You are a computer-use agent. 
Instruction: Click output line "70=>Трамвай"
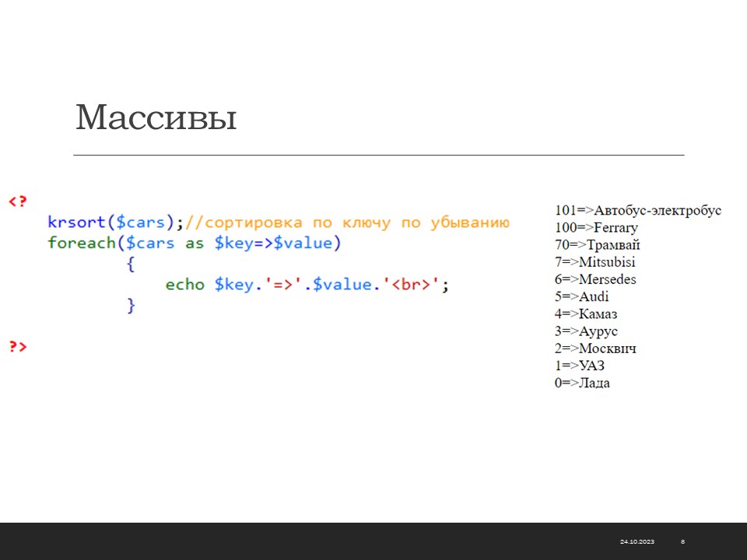point(598,245)
